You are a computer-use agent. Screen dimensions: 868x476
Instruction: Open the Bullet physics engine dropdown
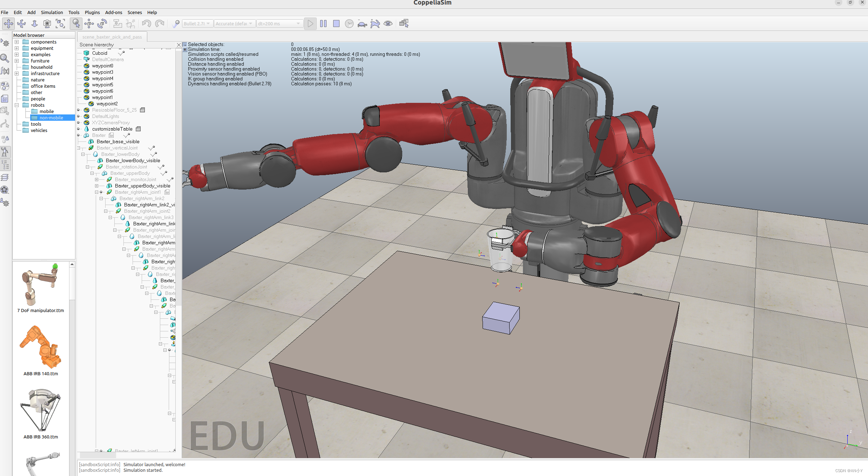coord(197,24)
